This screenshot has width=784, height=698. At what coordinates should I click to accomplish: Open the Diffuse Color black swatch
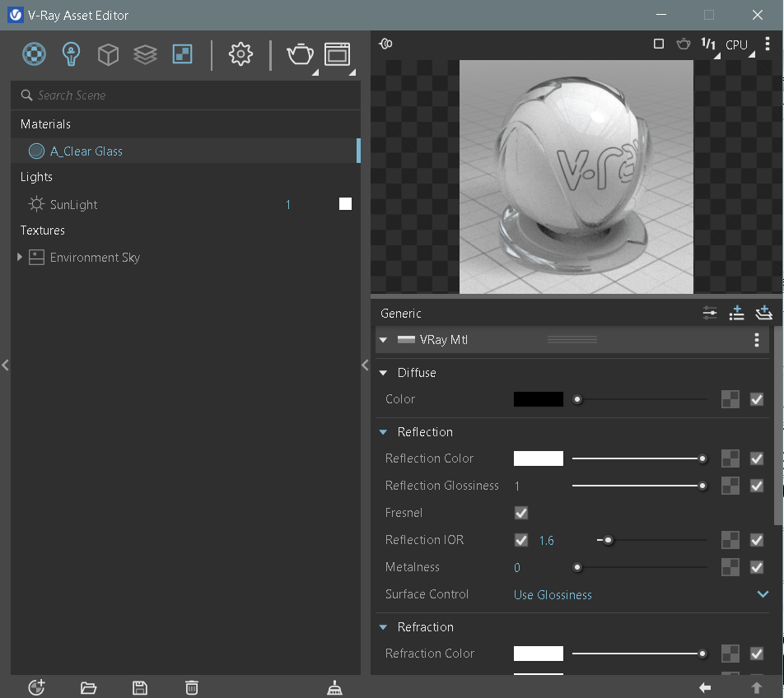pos(539,399)
